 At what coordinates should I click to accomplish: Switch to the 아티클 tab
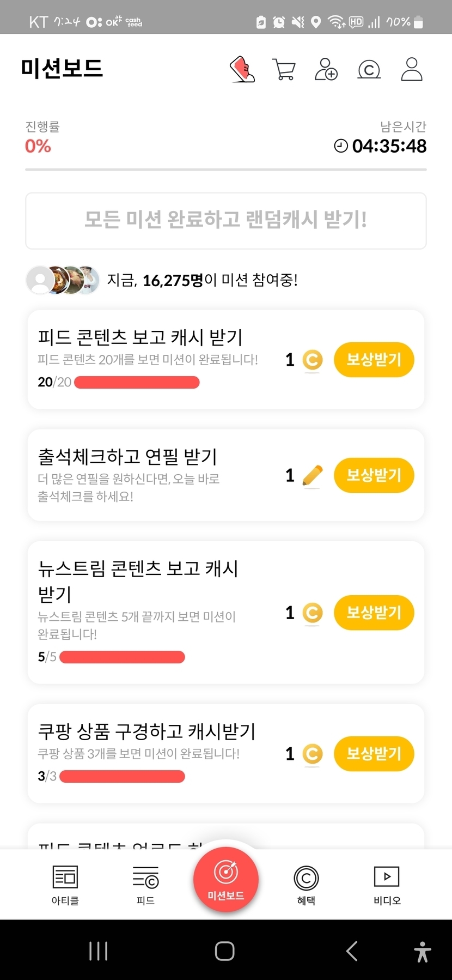tap(65, 884)
